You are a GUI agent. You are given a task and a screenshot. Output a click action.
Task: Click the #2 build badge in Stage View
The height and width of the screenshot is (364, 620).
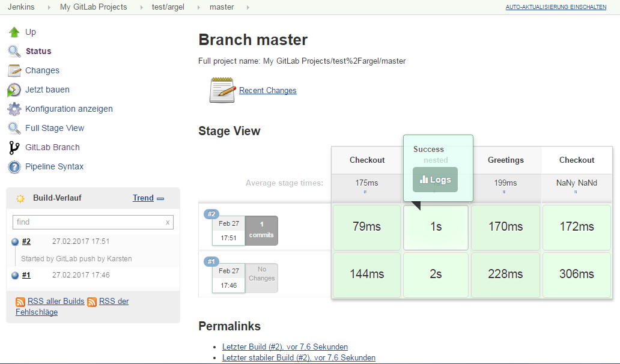[x=211, y=214]
